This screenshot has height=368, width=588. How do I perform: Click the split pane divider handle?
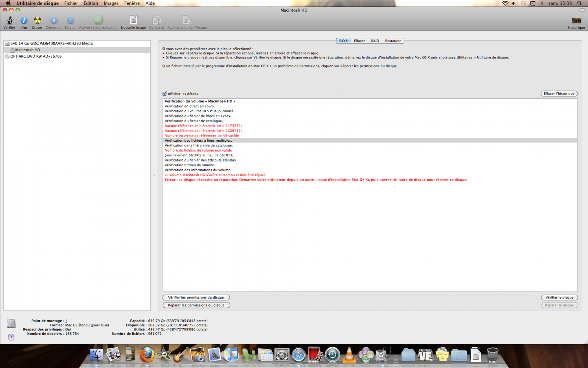(x=154, y=176)
